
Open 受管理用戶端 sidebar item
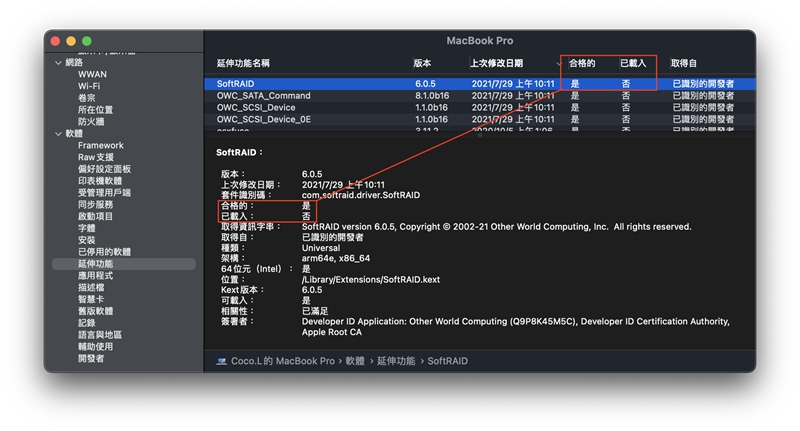coord(104,192)
